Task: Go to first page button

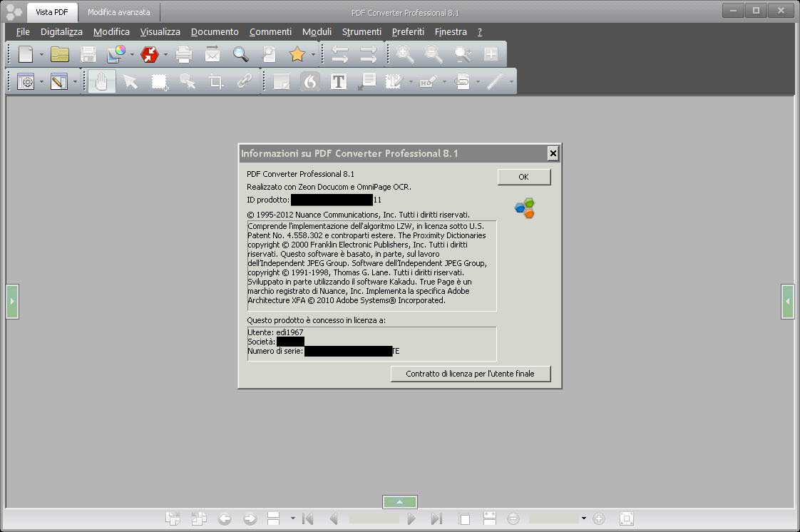Action: tap(307, 518)
